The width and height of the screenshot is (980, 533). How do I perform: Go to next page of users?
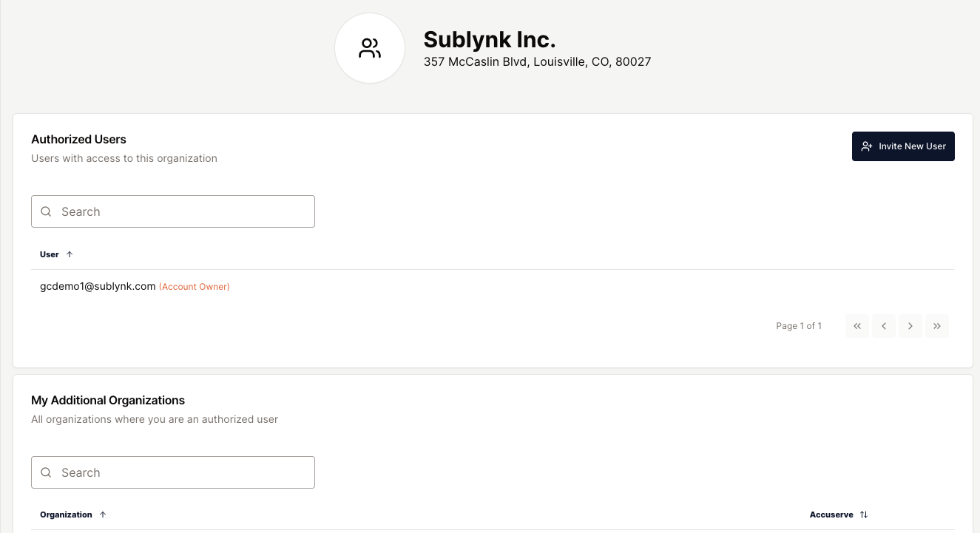(910, 326)
